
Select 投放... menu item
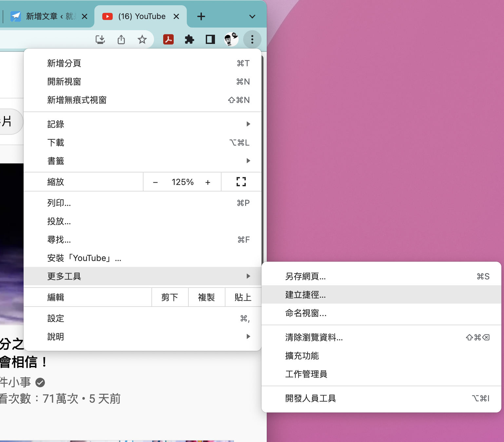143,221
